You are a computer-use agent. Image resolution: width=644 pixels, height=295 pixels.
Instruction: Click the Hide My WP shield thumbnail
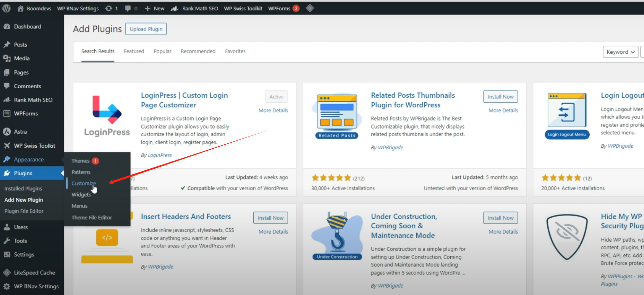click(567, 237)
